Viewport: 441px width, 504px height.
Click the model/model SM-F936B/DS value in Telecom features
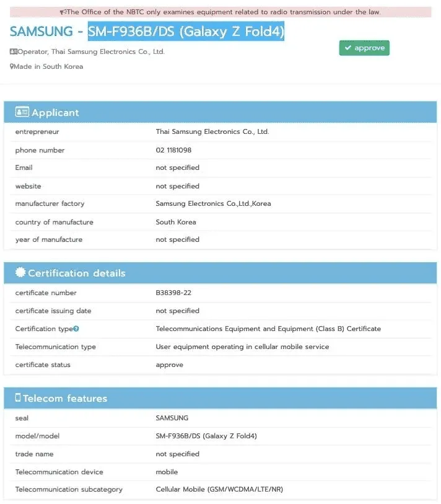pyautogui.click(x=206, y=436)
